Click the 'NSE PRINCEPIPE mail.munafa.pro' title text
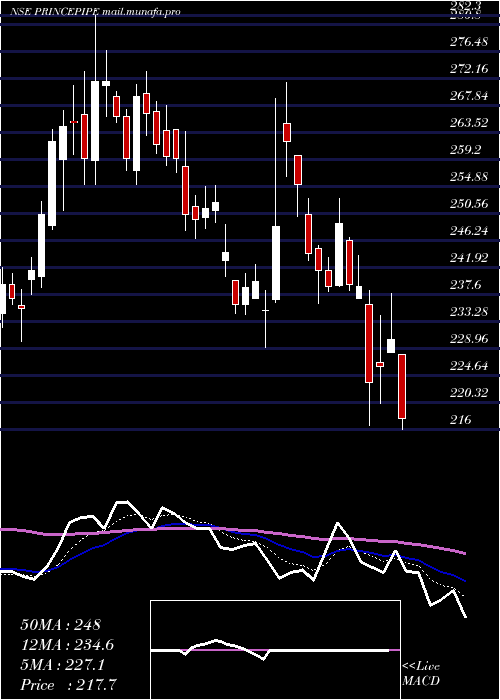500x700 pixels. tap(96, 12)
